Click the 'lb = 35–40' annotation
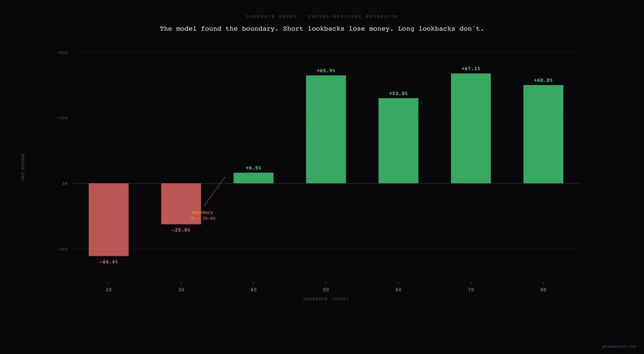 (202, 218)
